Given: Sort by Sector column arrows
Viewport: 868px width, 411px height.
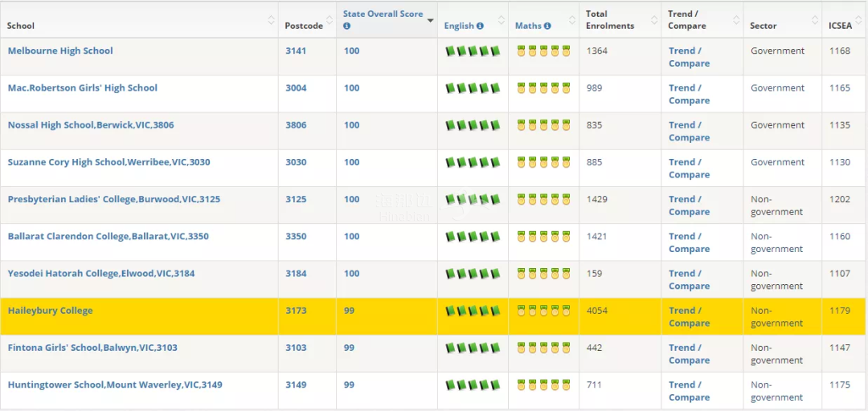Looking at the screenshot, I should point(815,20).
